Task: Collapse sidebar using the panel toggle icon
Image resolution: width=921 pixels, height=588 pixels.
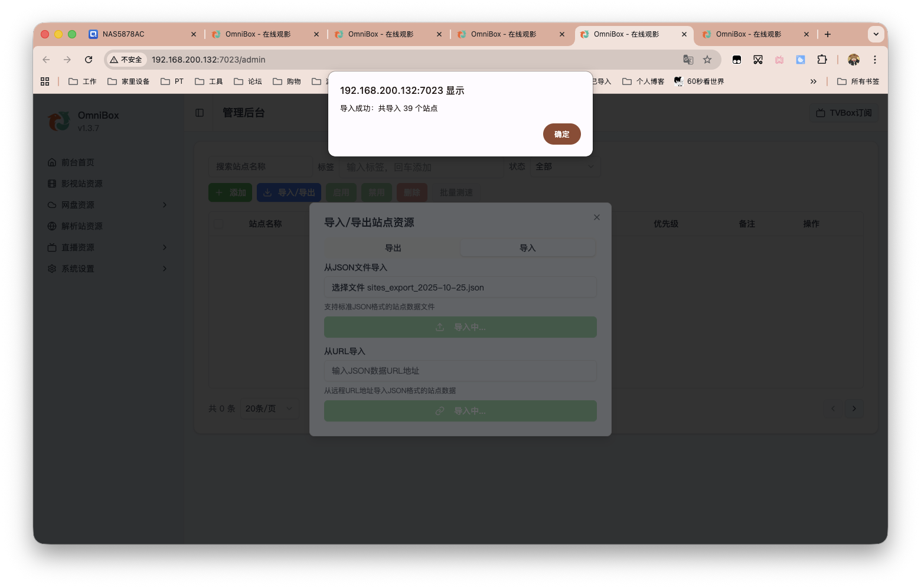Action: [199, 112]
